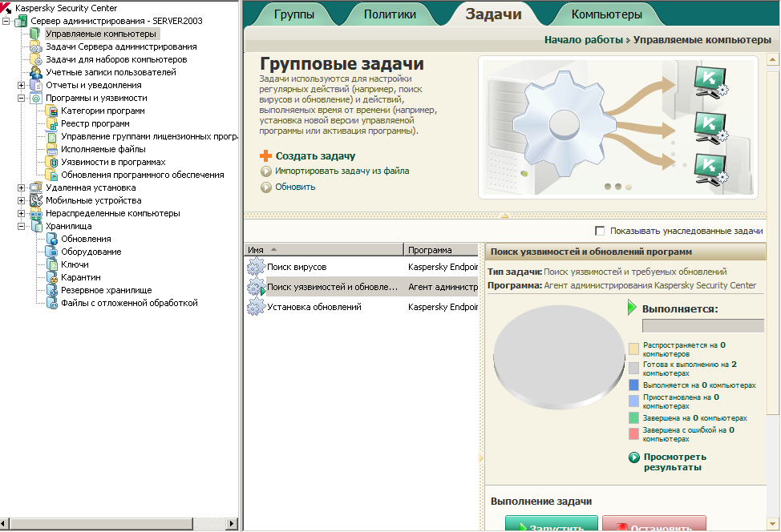Click the Карантин icon in Хранилища
The width and height of the screenshot is (781, 532).
[x=52, y=278]
